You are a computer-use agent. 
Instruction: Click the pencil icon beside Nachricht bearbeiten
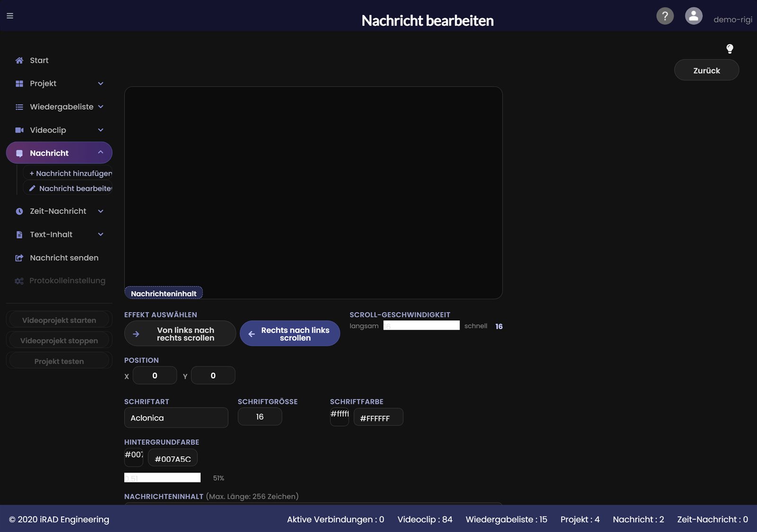(32, 188)
